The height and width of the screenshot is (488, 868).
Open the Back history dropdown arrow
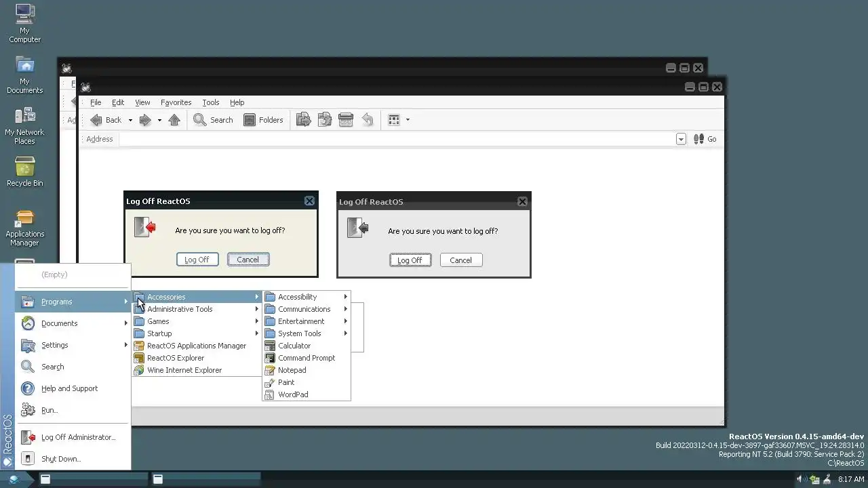[x=130, y=120]
